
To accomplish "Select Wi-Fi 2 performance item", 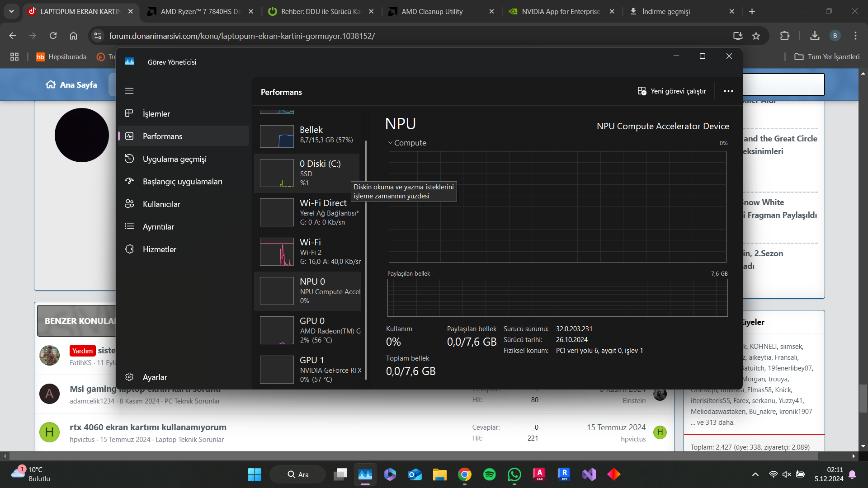I will [307, 252].
